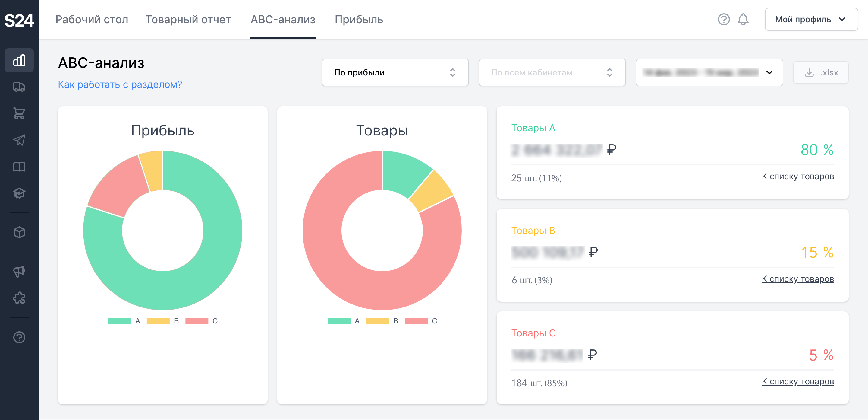The image size is (868, 420).
Task: Click the notification bell icon
Action: [x=743, y=20]
